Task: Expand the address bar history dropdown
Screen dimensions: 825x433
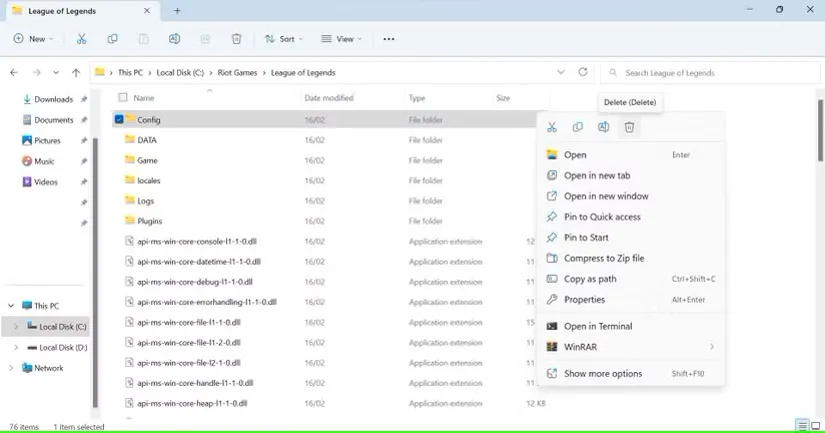Action: [561, 72]
